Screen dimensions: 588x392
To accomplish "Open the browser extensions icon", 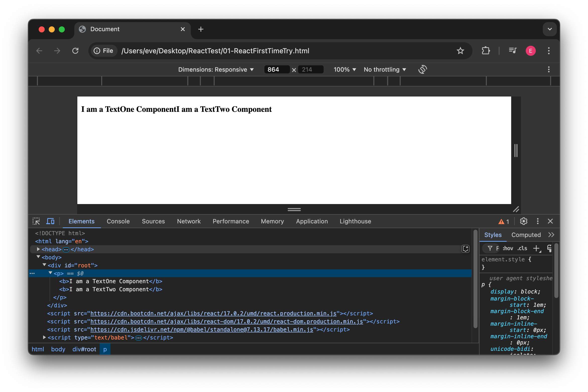I will pyautogui.click(x=486, y=51).
